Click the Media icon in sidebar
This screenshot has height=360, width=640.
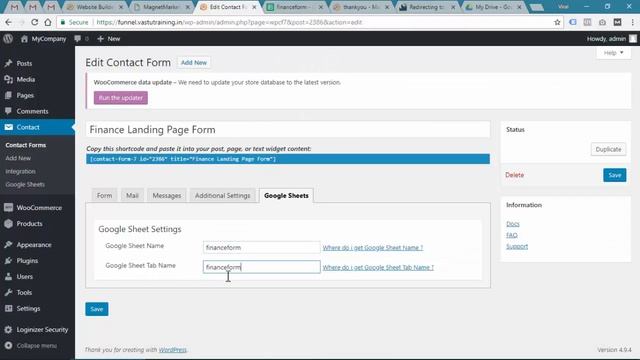(8, 79)
